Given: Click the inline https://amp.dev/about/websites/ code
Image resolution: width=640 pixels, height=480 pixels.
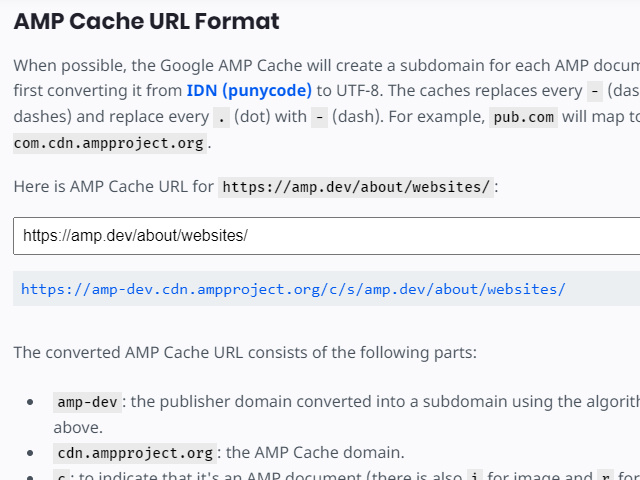Looking at the screenshot, I should tap(357, 187).
